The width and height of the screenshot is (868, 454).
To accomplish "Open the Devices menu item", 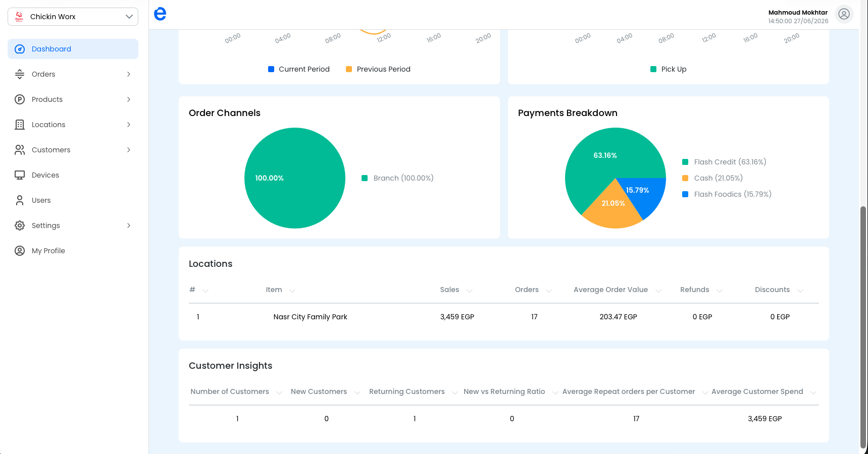I will coord(73,175).
